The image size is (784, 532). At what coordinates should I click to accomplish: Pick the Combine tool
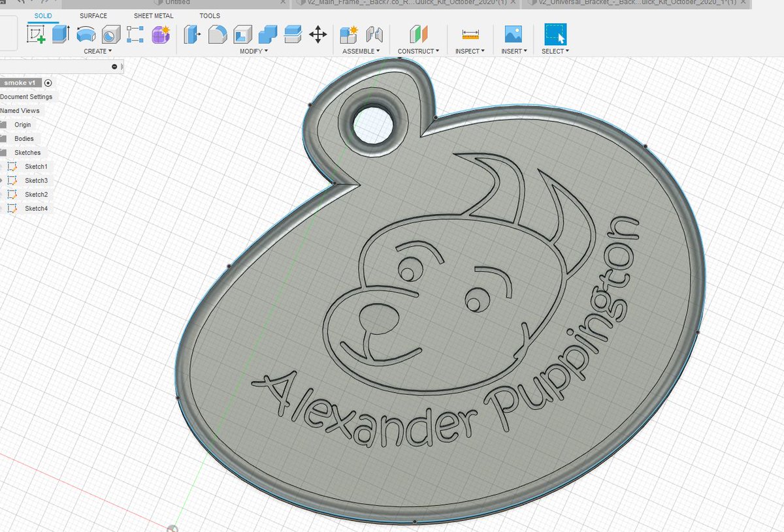267,35
